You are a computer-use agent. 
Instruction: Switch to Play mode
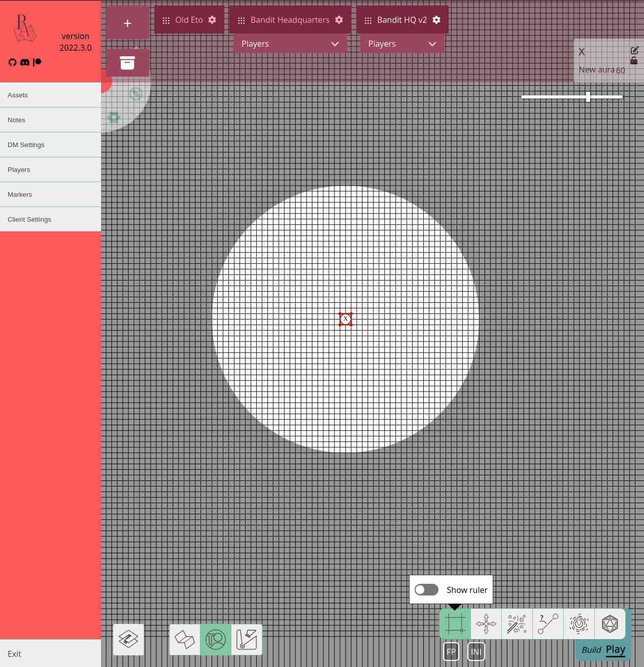coord(616,650)
